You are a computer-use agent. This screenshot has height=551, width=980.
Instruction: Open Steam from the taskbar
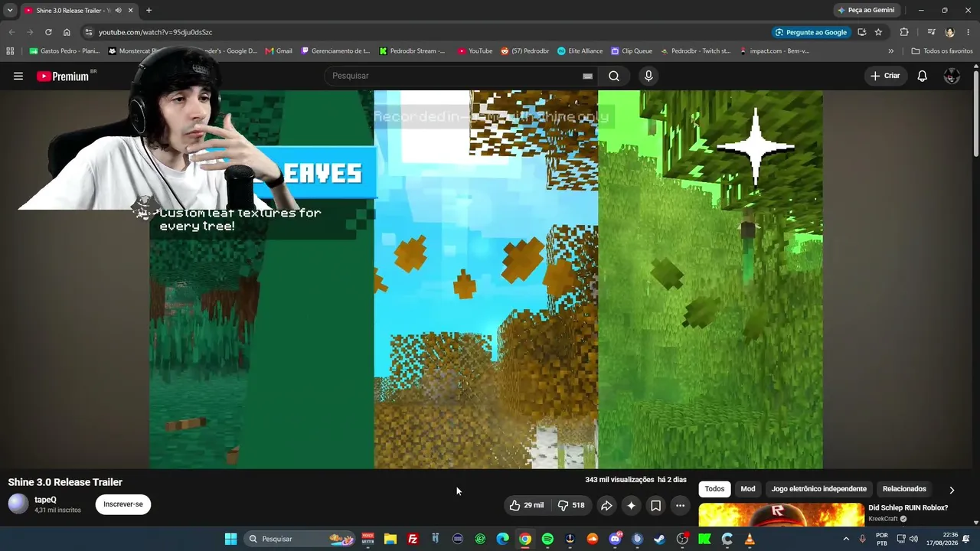[659, 539]
